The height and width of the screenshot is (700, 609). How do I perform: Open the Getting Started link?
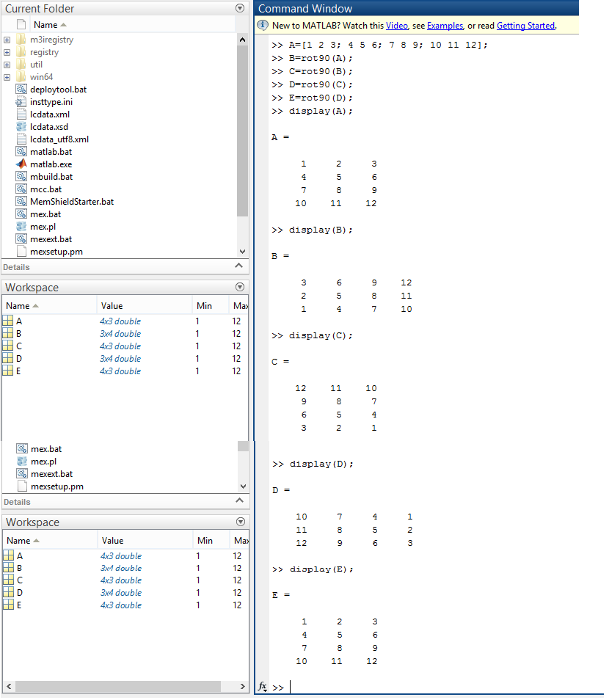(526, 26)
